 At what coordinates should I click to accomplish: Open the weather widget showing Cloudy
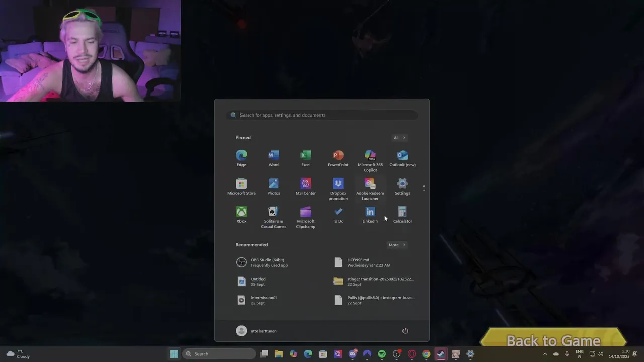(x=18, y=354)
